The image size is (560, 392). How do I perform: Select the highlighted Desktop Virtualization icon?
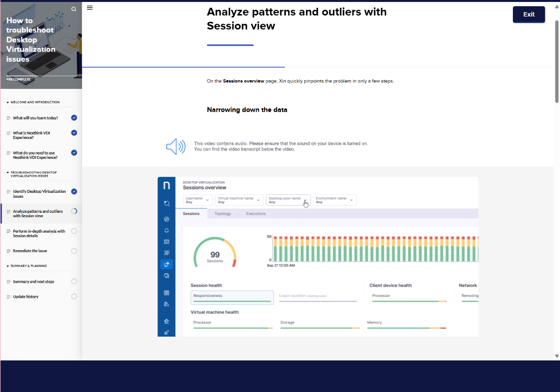[166, 265]
